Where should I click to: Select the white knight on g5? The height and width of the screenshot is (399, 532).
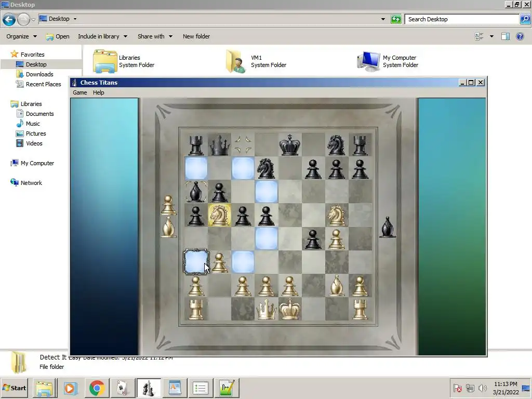336,215
